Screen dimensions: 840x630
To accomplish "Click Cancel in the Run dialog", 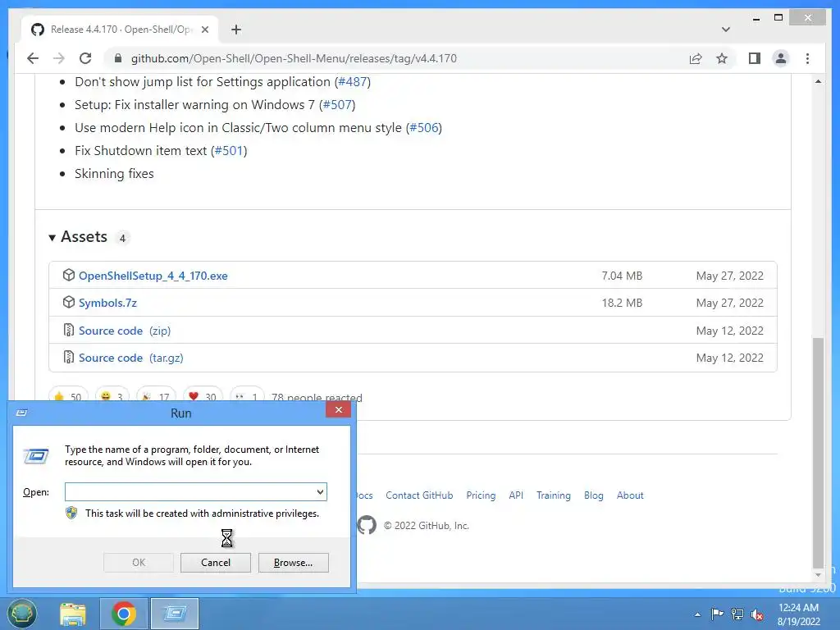I will [216, 563].
